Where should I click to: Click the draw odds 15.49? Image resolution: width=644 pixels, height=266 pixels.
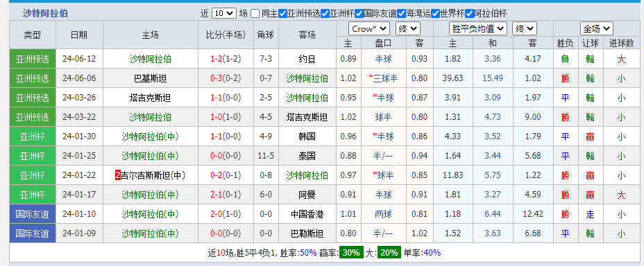click(x=493, y=78)
